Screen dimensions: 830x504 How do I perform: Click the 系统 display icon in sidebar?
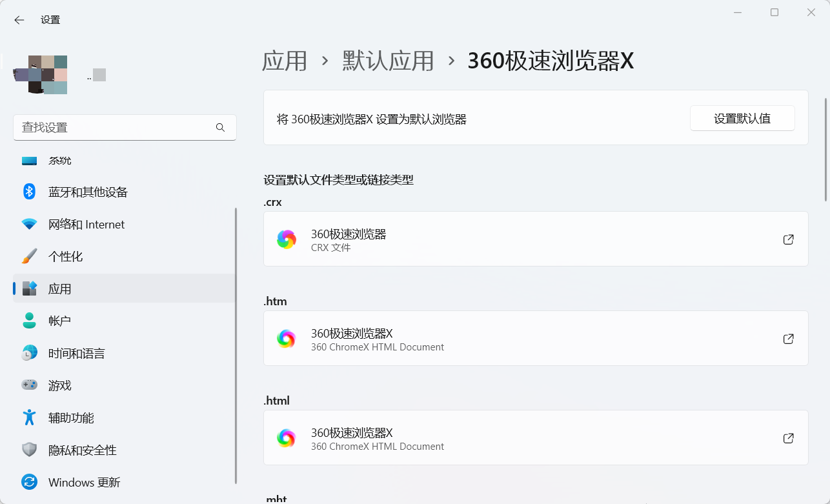coord(30,160)
